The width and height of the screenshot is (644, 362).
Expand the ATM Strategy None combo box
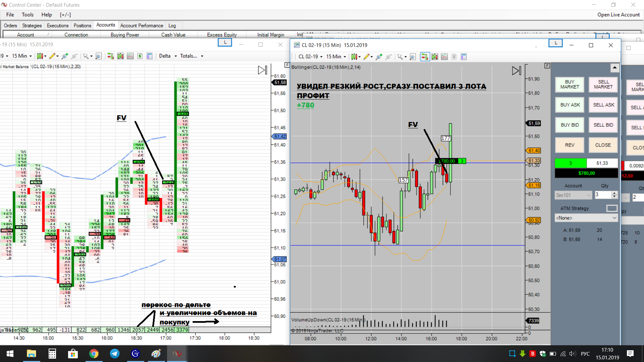pyautogui.click(x=586, y=218)
